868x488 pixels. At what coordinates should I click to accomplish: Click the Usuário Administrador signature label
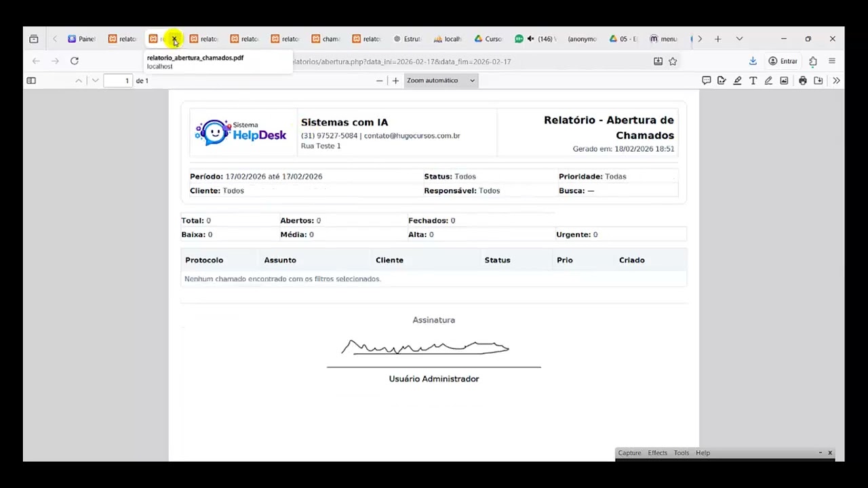pos(434,379)
